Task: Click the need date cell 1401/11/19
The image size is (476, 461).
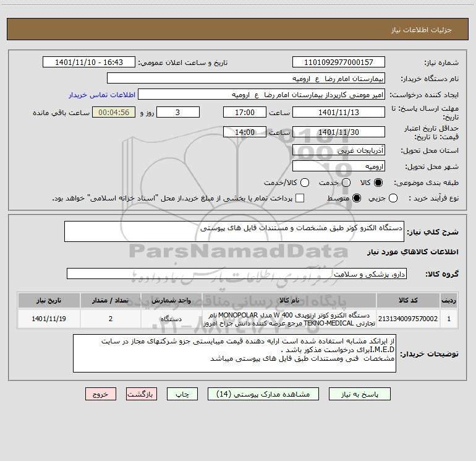Action: tap(49, 319)
